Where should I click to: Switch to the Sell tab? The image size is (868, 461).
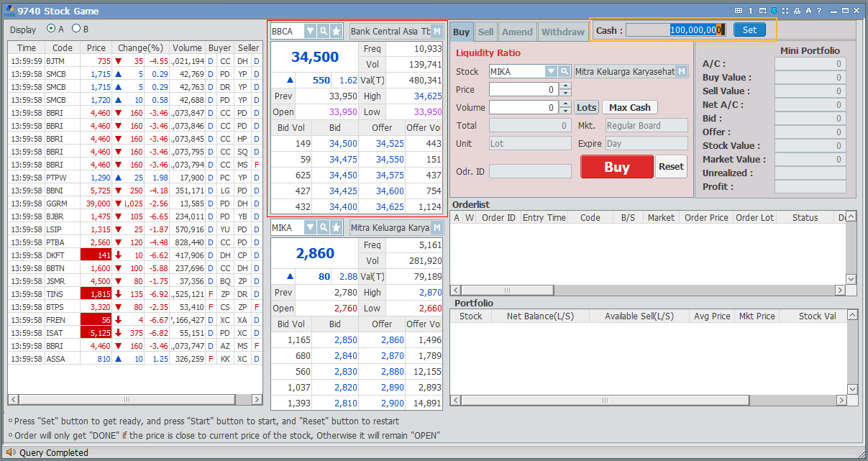point(486,32)
